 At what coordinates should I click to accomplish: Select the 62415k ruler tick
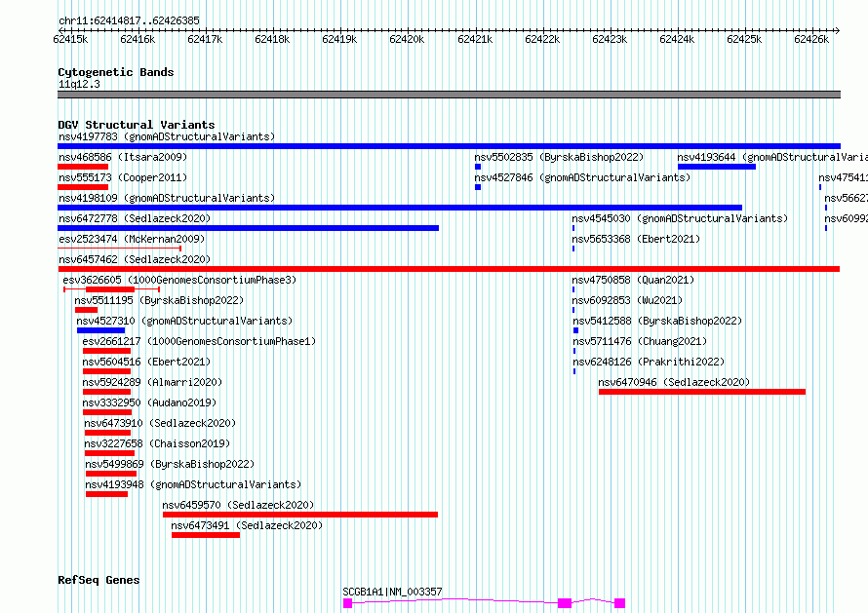point(70,39)
